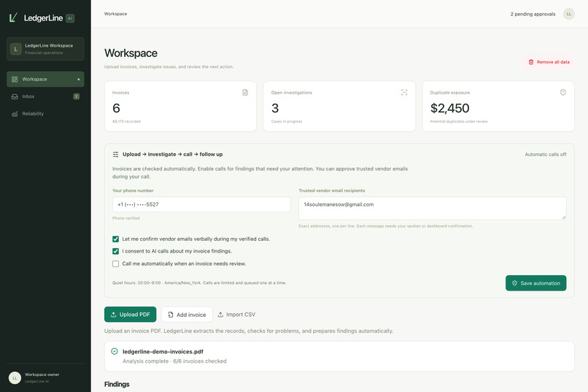The height and width of the screenshot is (392, 588).
Task: Click the Findings heading
Action: tap(117, 384)
